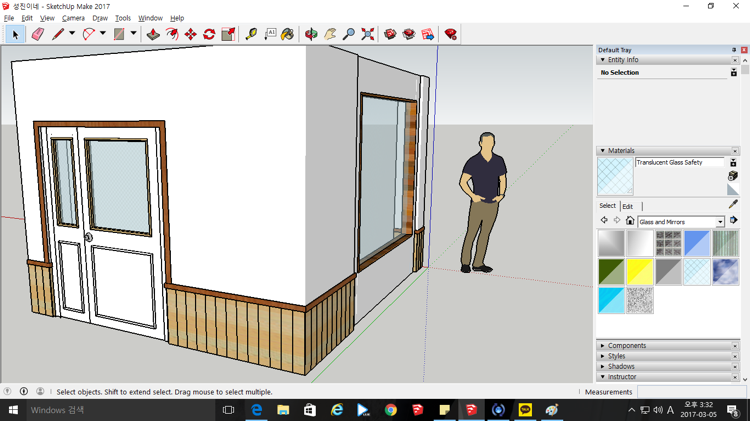Click the Send to LayOut icon
The image size is (750, 421).
(428, 34)
